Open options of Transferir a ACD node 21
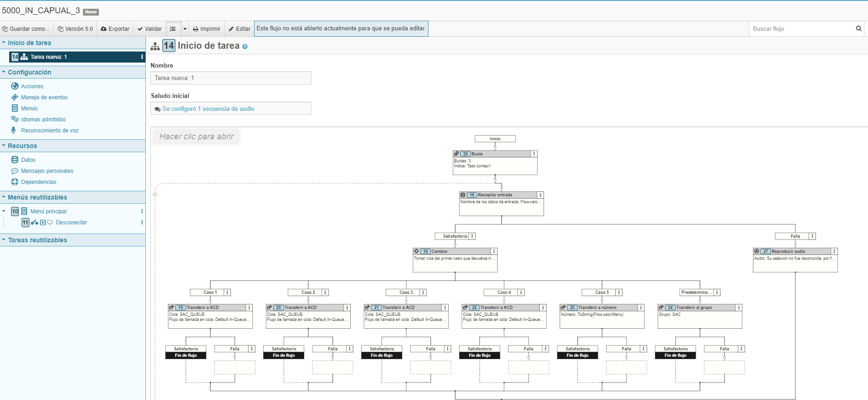This screenshot has height=400, width=868. [x=445, y=308]
